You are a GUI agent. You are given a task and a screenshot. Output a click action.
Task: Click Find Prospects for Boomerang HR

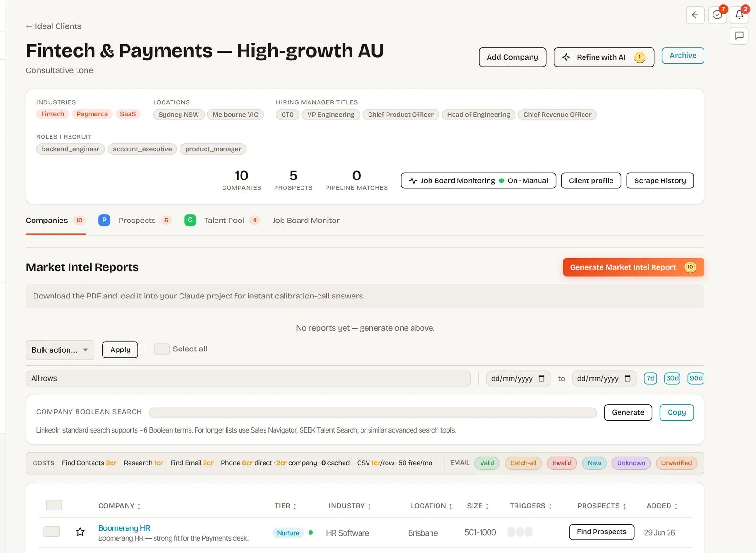[x=601, y=532]
